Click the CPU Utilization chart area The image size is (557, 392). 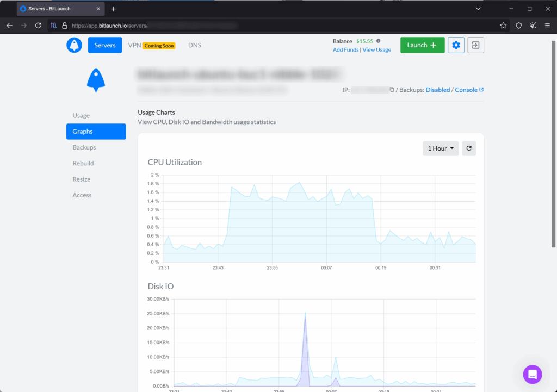[319, 219]
